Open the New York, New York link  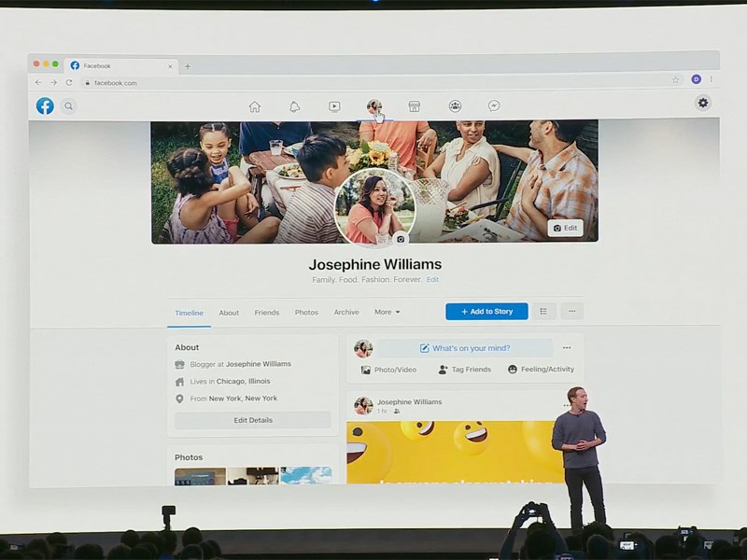pos(243,399)
